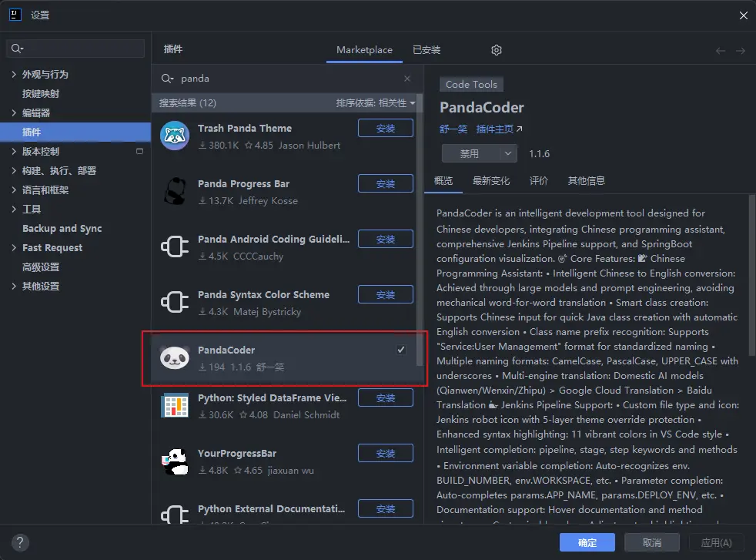Expand 其他设置 settings node
The image size is (756, 560).
point(14,287)
